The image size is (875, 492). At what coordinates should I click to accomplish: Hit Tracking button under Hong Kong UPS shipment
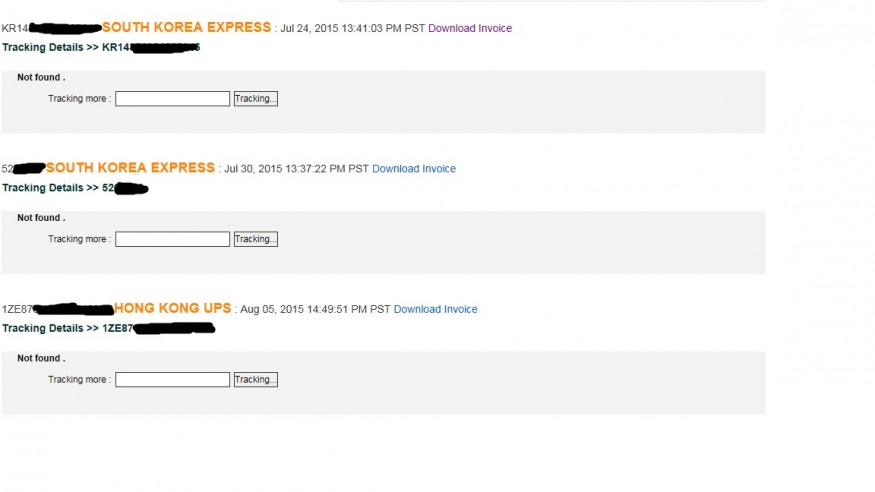pos(255,380)
